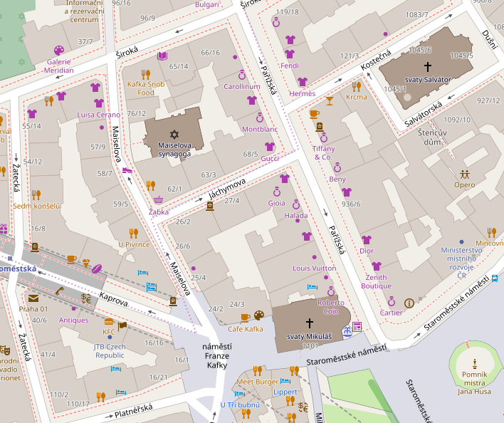
Task: Click the Montblanc jewelry ring icon
Action: 260,117
